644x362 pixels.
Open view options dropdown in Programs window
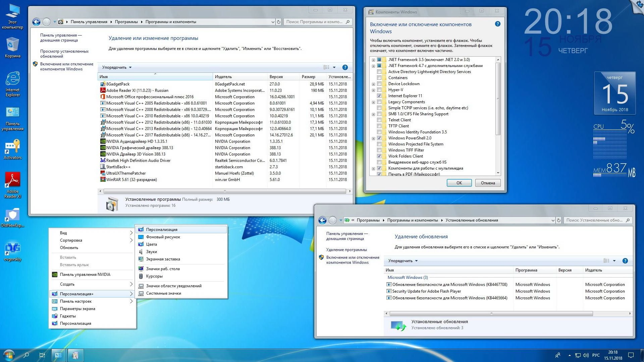click(334, 67)
